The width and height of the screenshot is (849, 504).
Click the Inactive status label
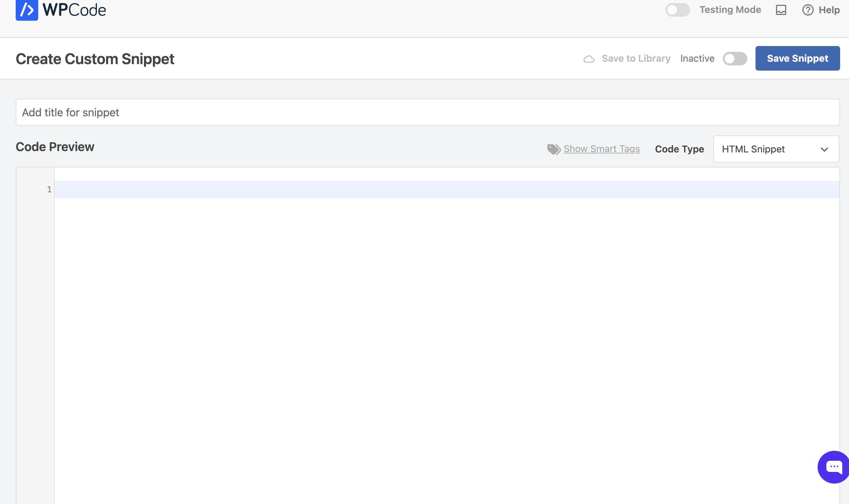tap(697, 59)
